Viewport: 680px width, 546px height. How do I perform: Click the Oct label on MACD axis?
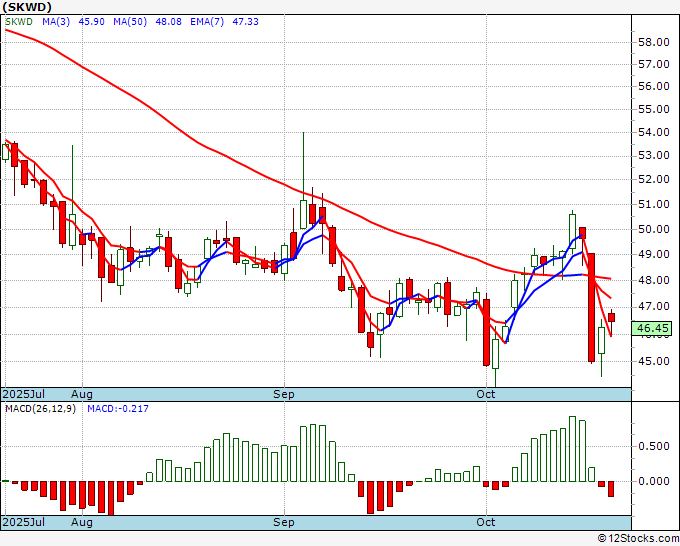[x=486, y=522]
